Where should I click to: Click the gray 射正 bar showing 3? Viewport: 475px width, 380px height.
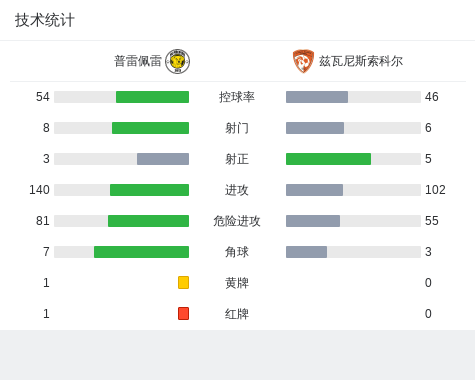tap(163, 159)
